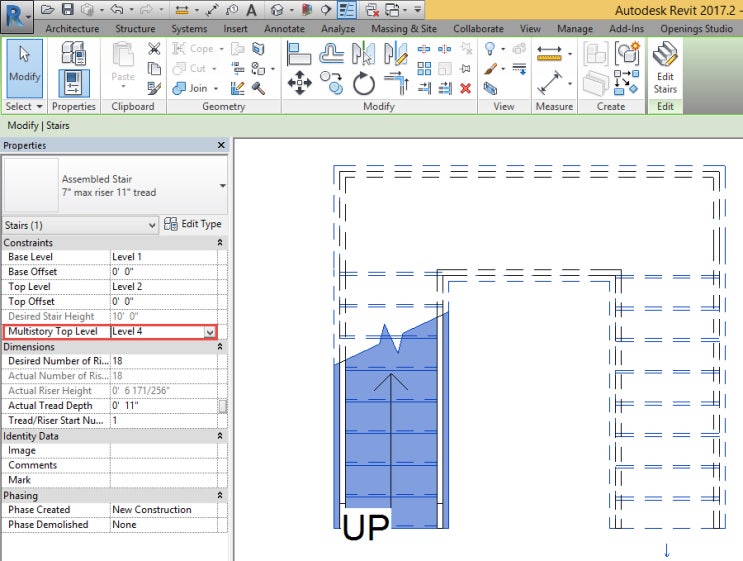Click the Copy to Clipboard icon
The height and width of the screenshot is (561, 743).
(x=154, y=69)
